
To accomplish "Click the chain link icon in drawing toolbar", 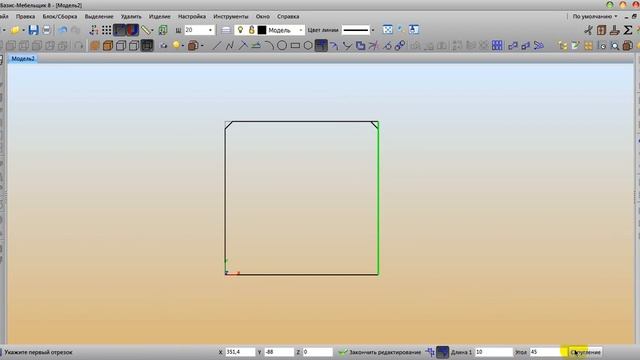I will (x=400, y=45).
